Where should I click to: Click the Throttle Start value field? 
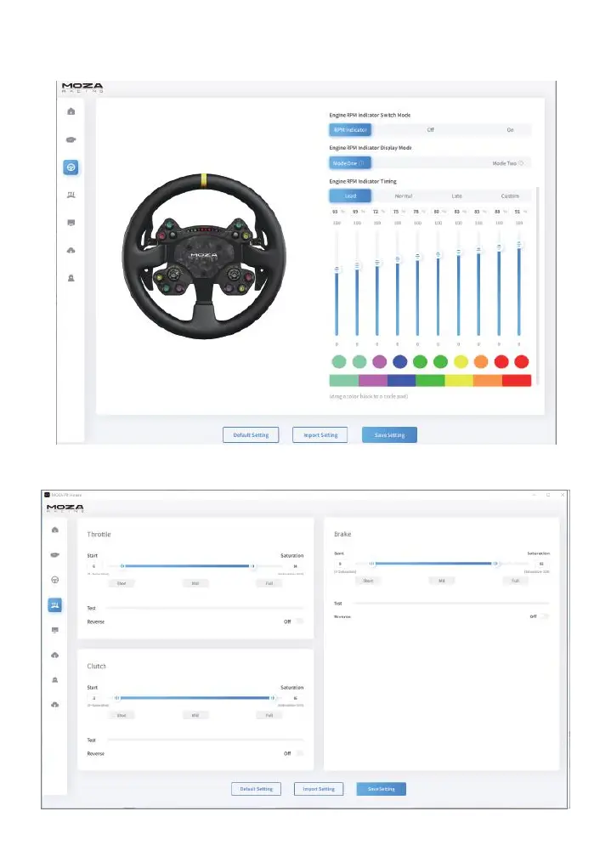[94, 566]
